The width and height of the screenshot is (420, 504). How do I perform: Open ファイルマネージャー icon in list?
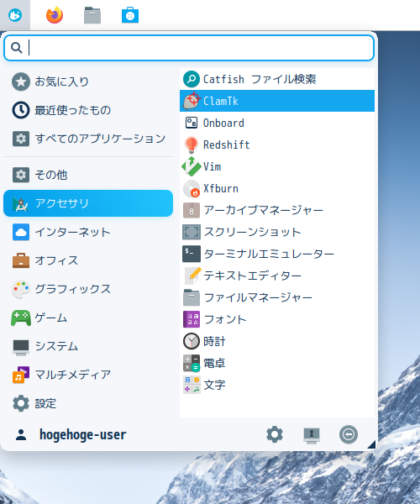point(192,297)
